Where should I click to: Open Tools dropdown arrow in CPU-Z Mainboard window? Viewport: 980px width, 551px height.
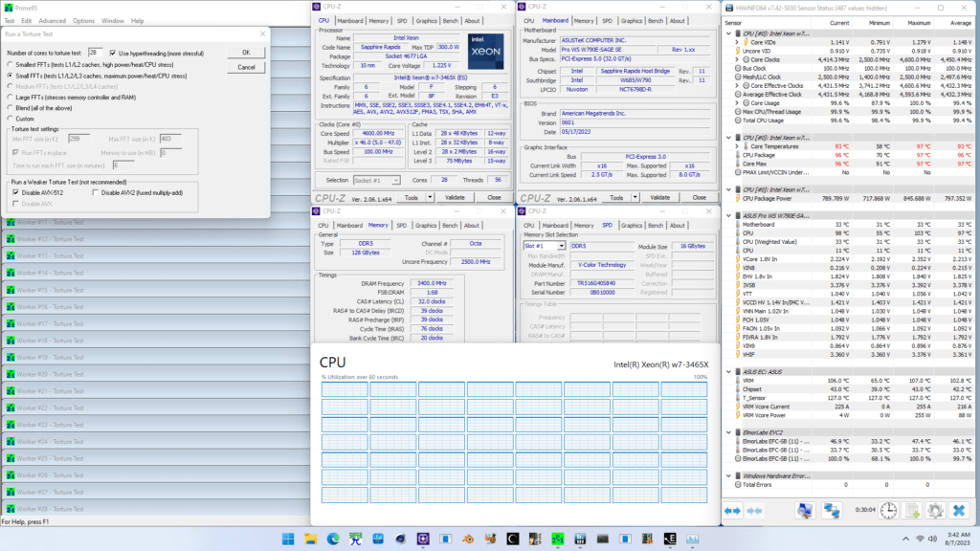click(635, 197)
